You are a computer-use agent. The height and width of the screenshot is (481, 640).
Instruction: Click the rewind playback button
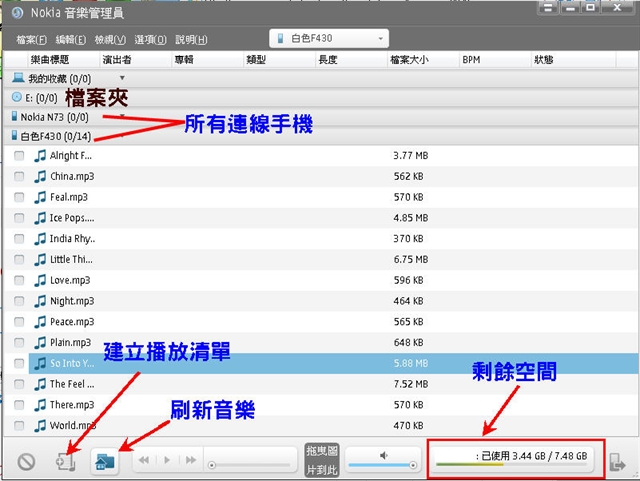click(144, 460)
